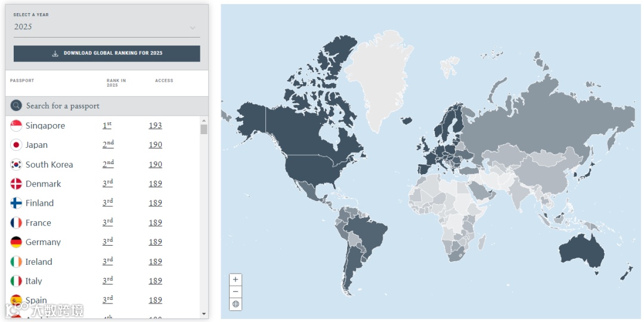Open the Select a Year dropdown
The image size is (644, 322).
(x=107, y=27)
